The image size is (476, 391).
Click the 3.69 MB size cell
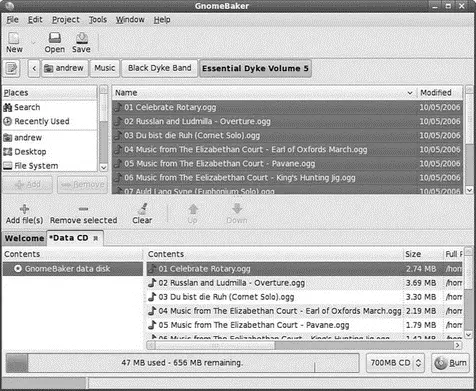pos(421,283)
